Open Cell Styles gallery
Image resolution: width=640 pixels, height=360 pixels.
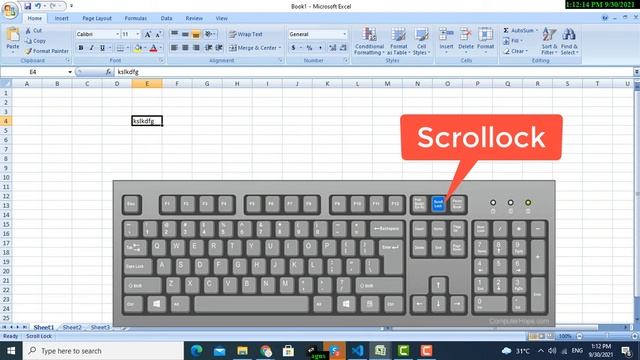tap(421, 41)
